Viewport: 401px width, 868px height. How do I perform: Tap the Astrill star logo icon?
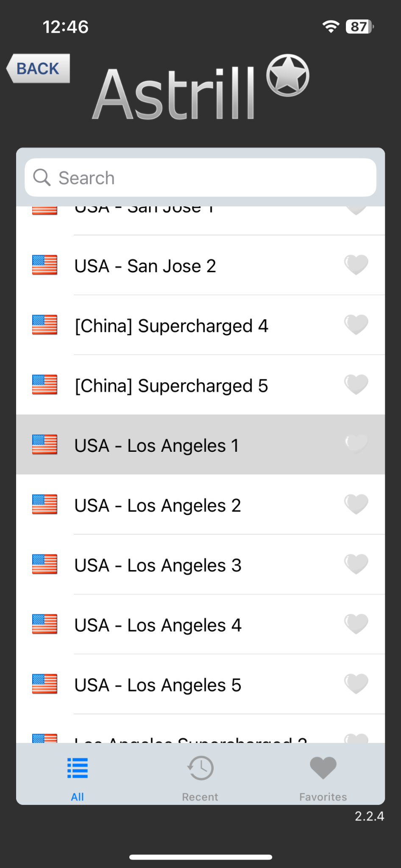coord(288,75)
